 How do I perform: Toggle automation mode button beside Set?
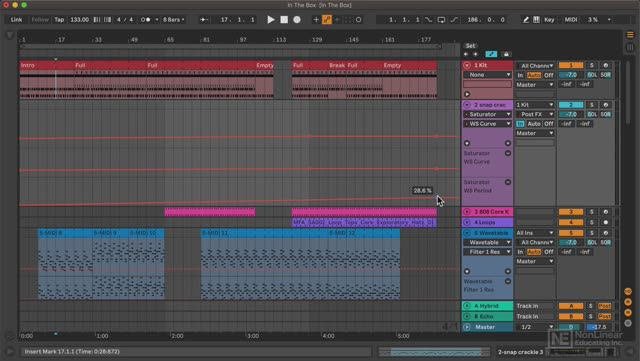491,54
